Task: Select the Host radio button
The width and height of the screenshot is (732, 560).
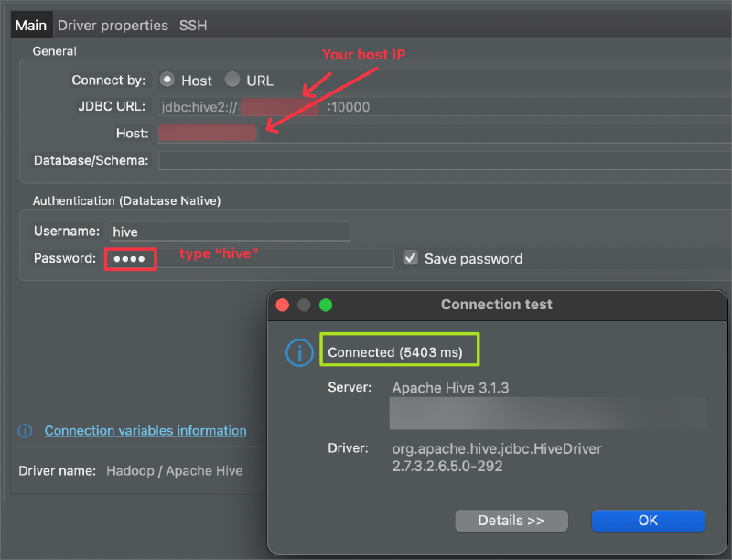Action: (x=167, y=81)
